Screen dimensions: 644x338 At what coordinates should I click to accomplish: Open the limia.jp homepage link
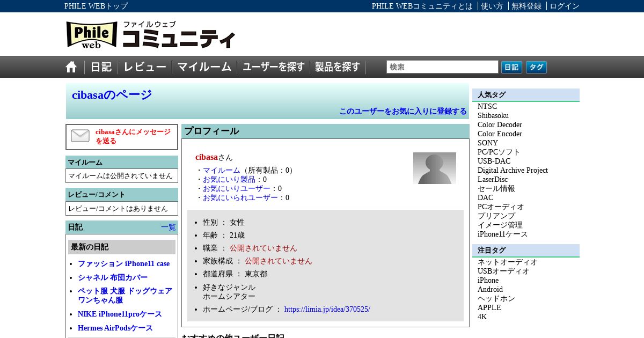pyautogui.click(x=327, y=309)
